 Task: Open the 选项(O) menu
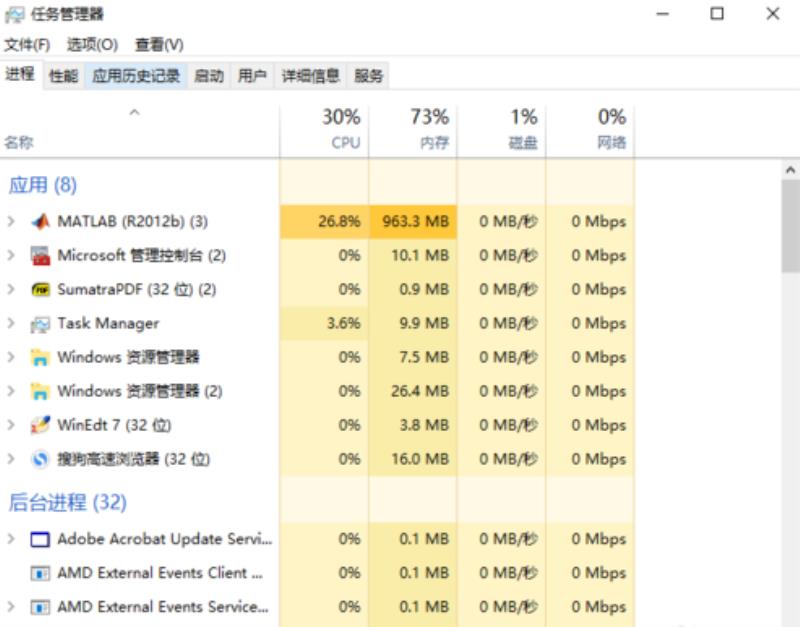[x=92, y=45]
